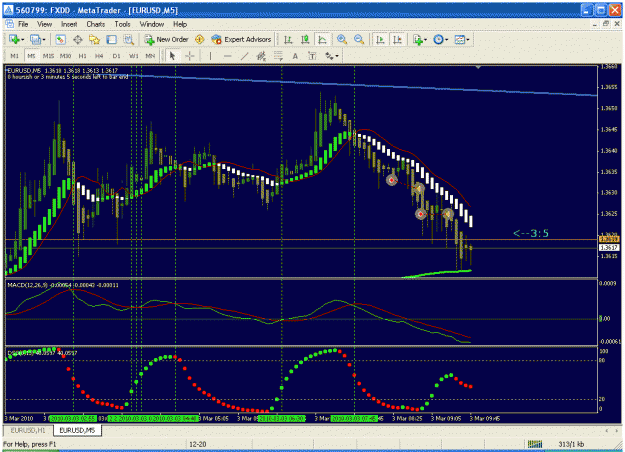The image size is (625, 452).
Task: Expand the Periods clock dropdown arrow
Action: tap(446, 40)
